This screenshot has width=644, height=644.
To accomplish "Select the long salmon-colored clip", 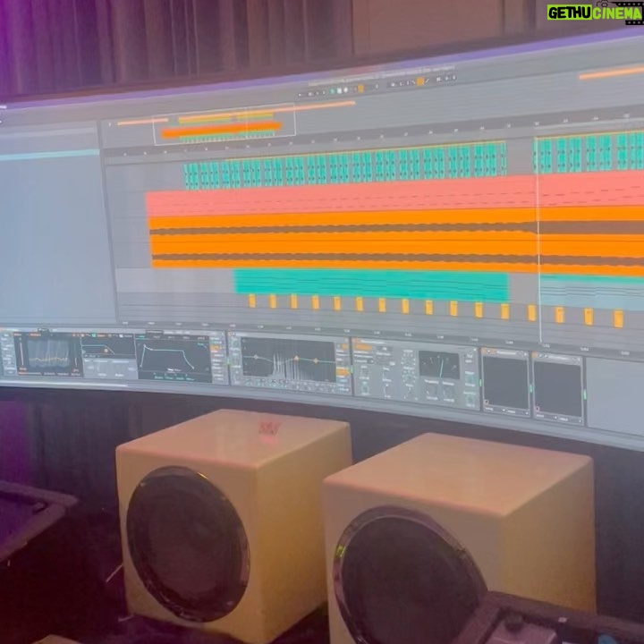I will click(x=394, y=195).
